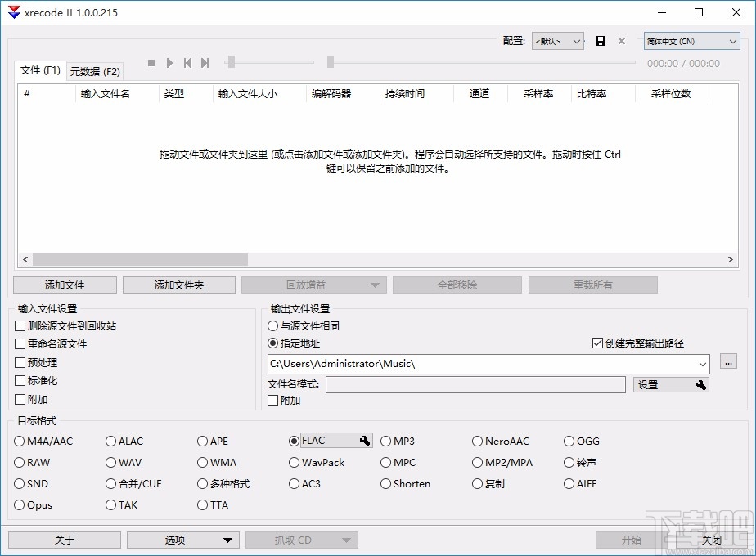Switch to the 文件 (F1) tab
The width and height of the screenshot is (756, 556).
click(38, 71)
